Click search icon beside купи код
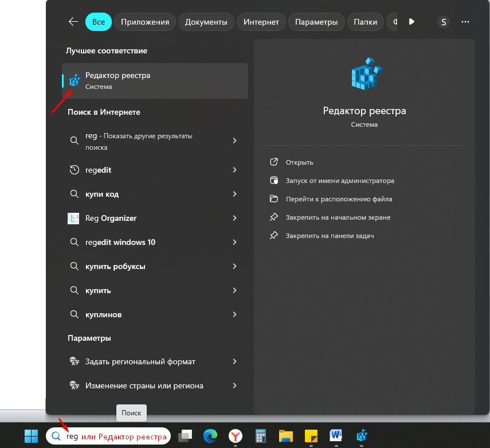Viewport: 490px width, 448px height. point(74,194)
